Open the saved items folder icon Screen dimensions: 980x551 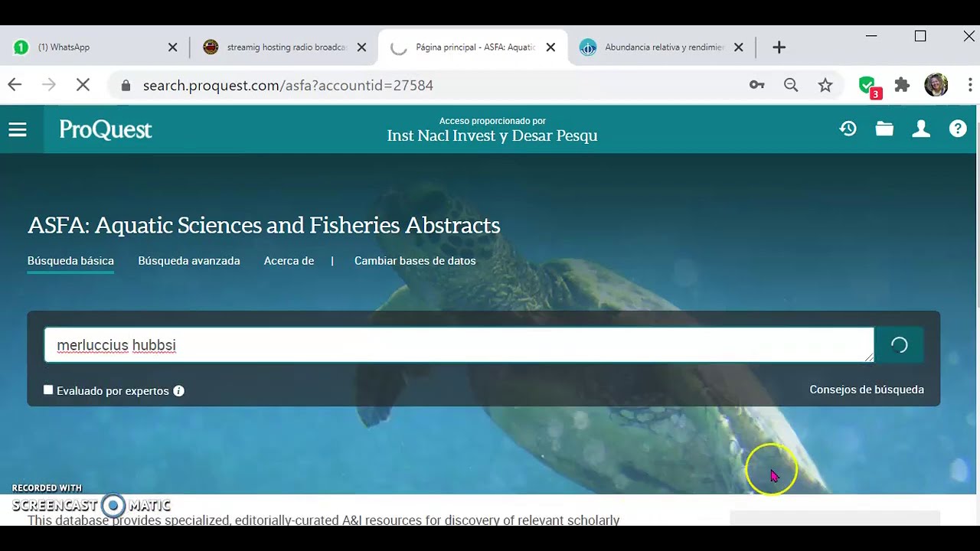tap(884, 129)
